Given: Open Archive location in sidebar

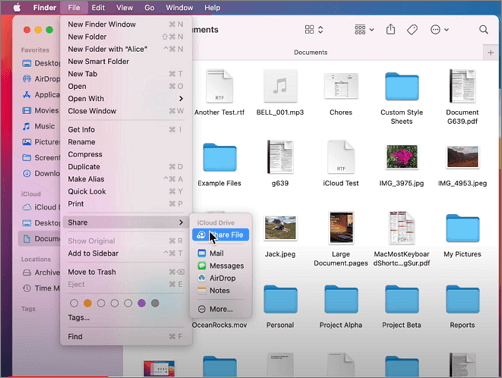Looking at the screenshot, I should [x=41, y=272].
